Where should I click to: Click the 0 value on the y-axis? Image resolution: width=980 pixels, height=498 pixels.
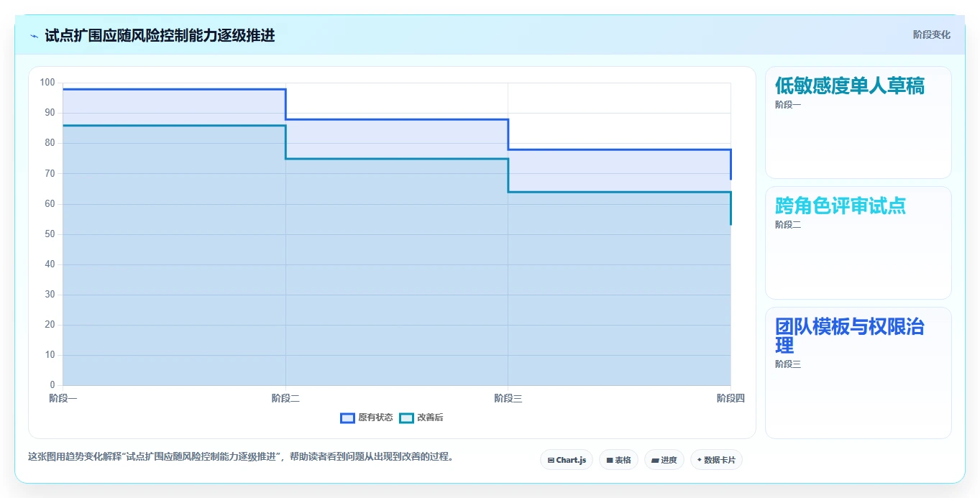pyautogui.click(x=52, y=385)
